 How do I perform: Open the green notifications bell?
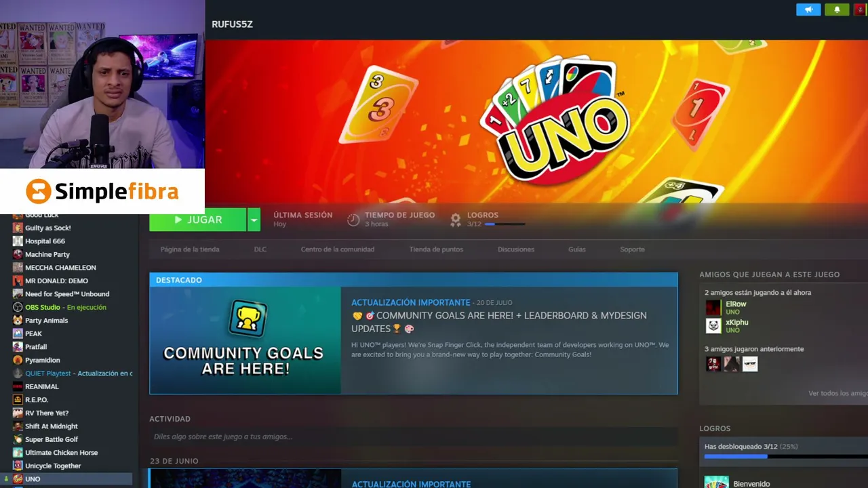[837, 9]
